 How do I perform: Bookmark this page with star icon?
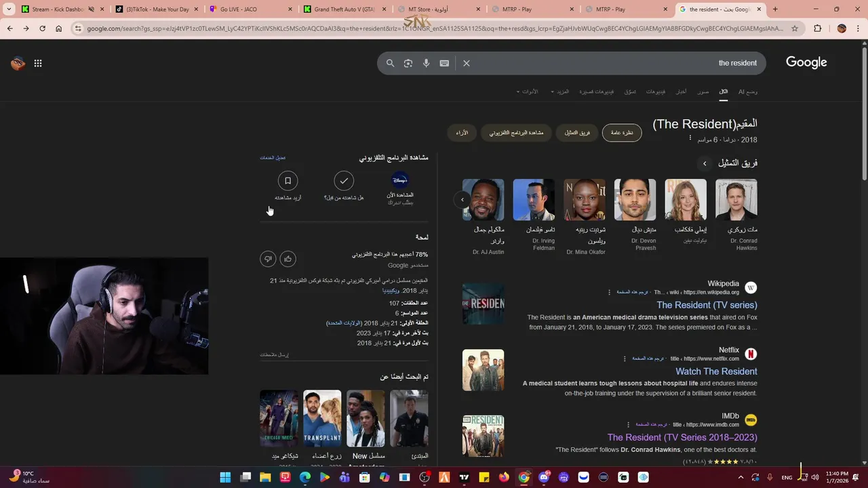tap(795, 28)
